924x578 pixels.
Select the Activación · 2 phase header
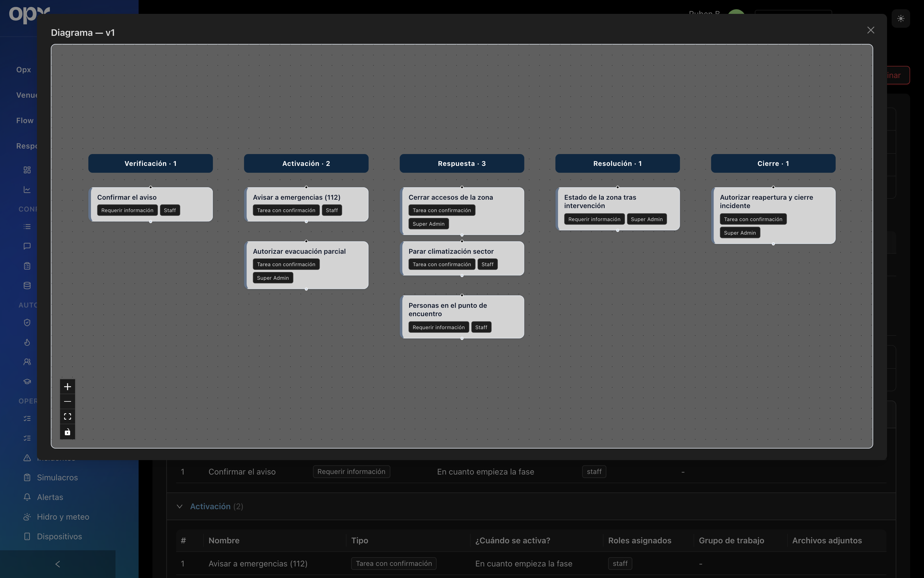306,163
